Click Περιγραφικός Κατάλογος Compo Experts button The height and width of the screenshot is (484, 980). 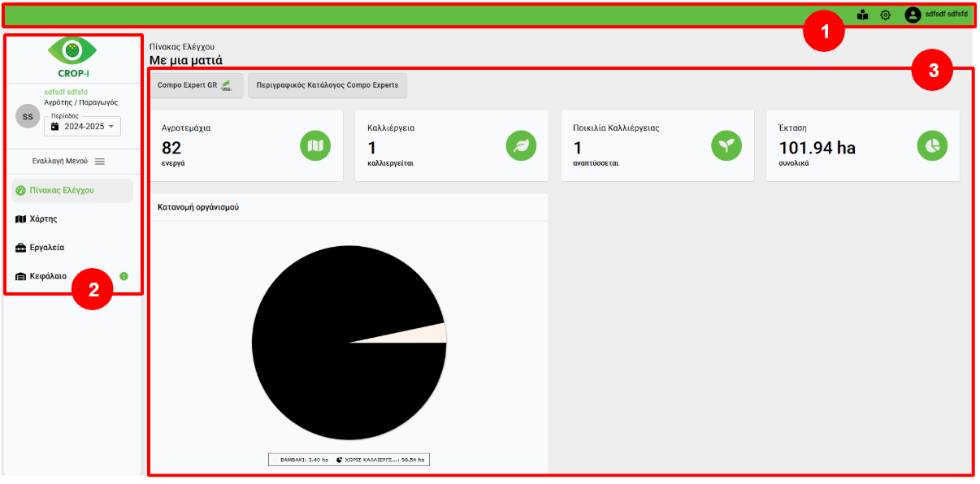click(327, 85)
